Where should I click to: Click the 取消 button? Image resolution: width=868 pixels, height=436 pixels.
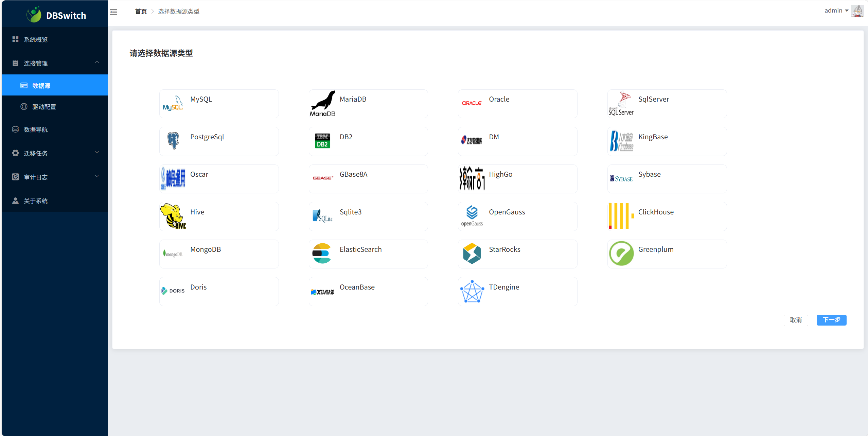[x=795, y=320]
